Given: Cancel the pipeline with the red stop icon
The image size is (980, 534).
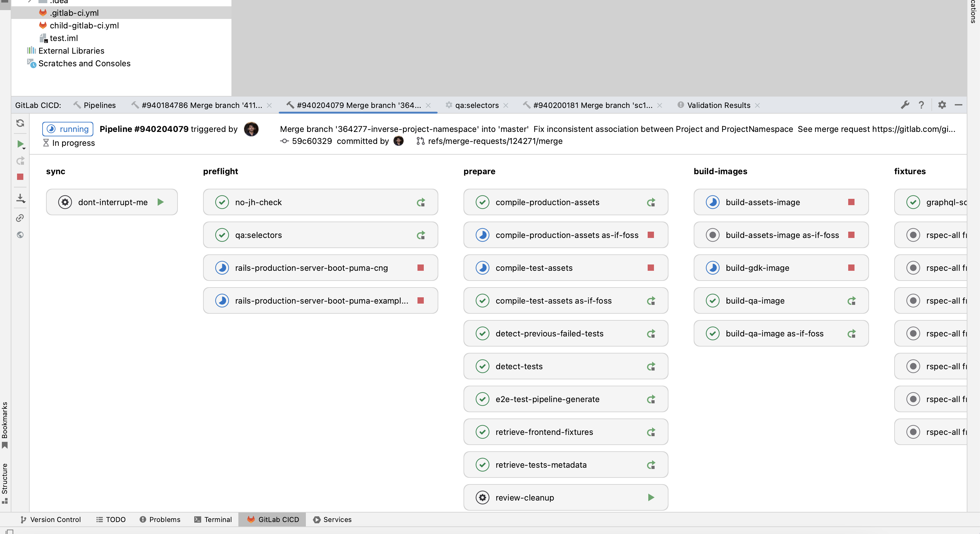Looking at the screenshot, I should pyautogui.click(x=20, y=177).
